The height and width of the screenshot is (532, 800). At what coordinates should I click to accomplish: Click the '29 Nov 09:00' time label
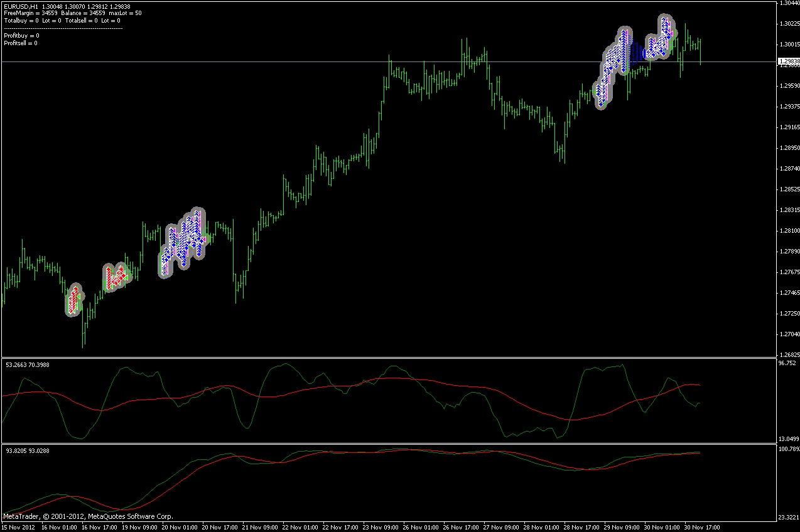622,528
